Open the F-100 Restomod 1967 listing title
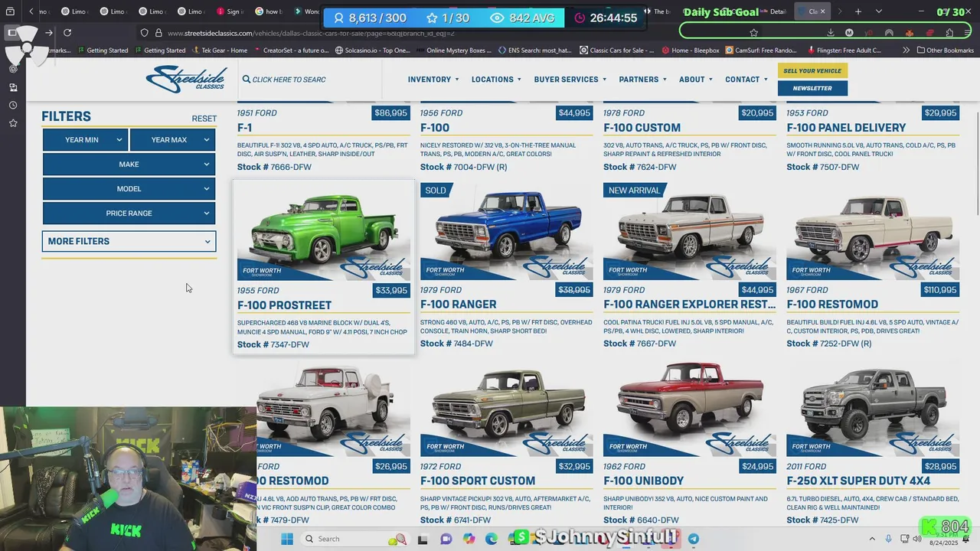The image size is (980, 551). [x=832, y=305]
